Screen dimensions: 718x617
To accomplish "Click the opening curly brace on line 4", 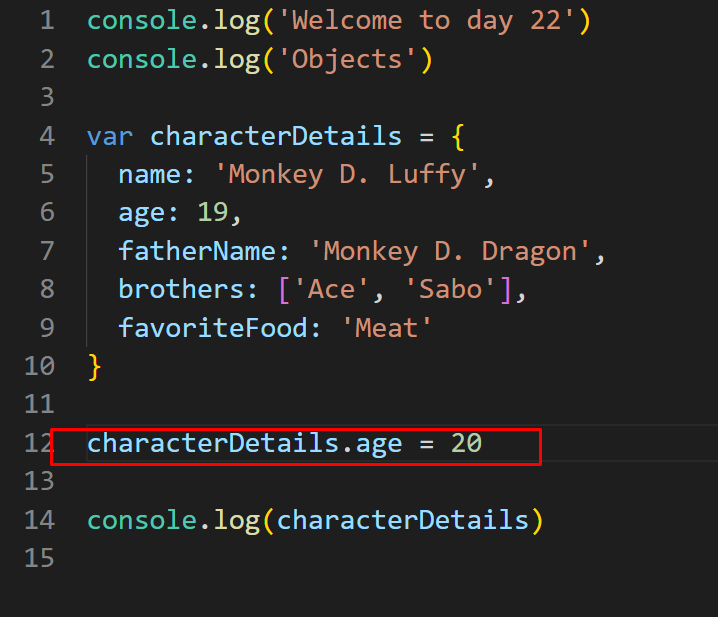I will tap(458, 137).
